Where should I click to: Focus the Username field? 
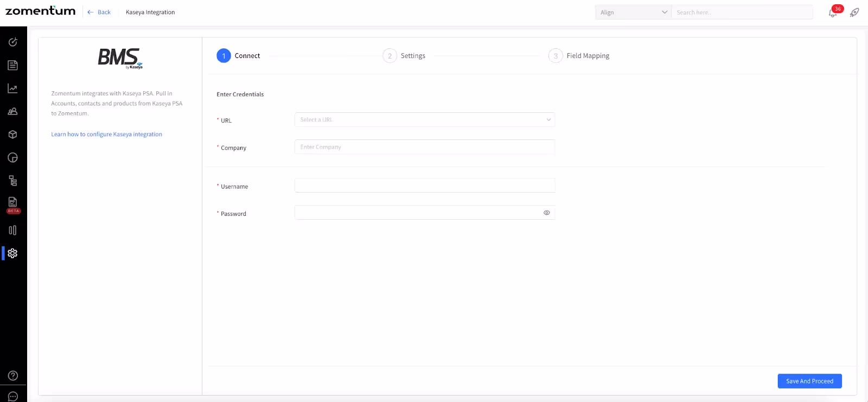tap(425, 186)
